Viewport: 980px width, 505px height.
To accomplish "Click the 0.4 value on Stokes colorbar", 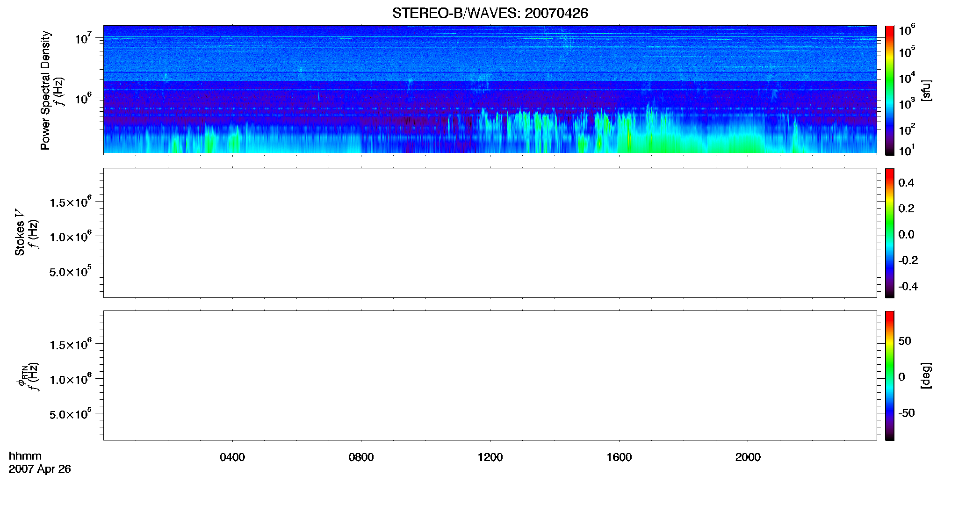I will pyautogui.click(x=906, y=183).
